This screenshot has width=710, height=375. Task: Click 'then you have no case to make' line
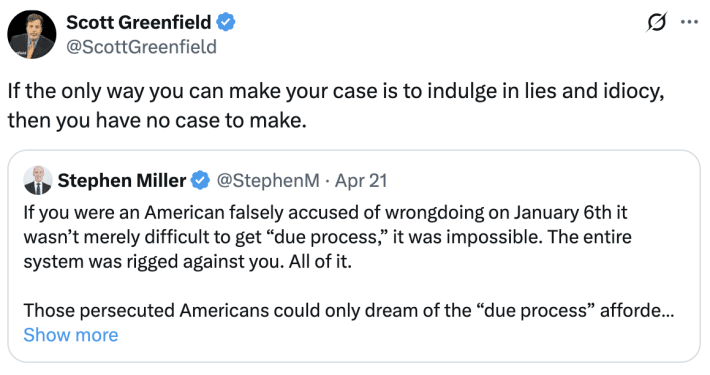pyautogui.click(x=157, y=120)
